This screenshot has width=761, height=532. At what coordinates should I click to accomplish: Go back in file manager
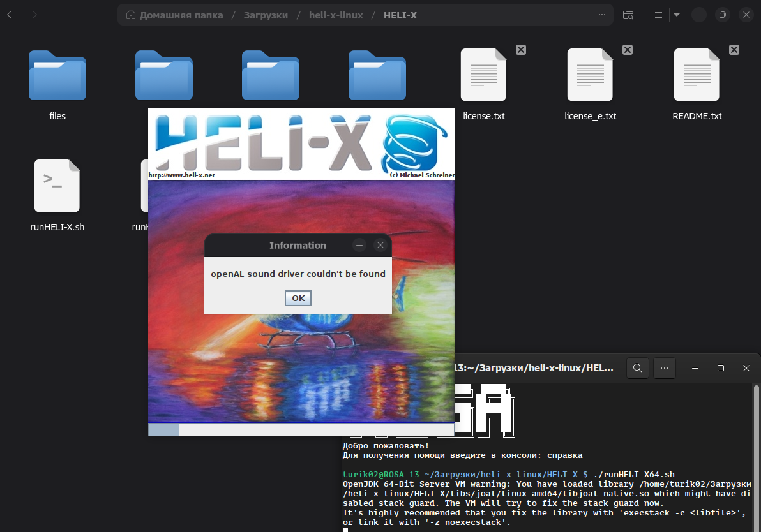(x=10, y=15)
